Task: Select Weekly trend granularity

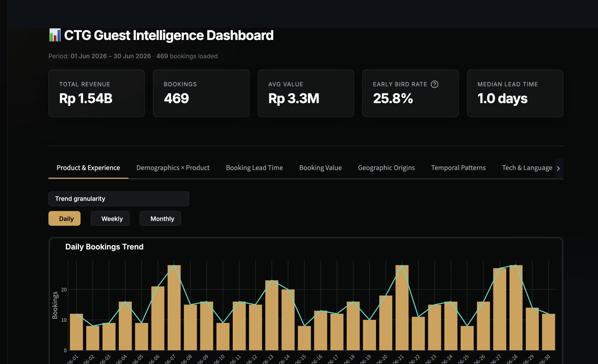Action: [x=110, y=218]
